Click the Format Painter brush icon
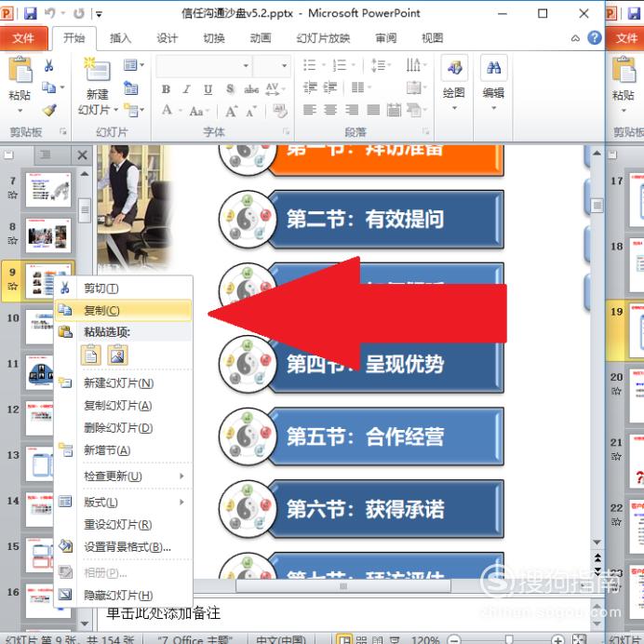This screenshot has height=644, width=644. point(49,110)
